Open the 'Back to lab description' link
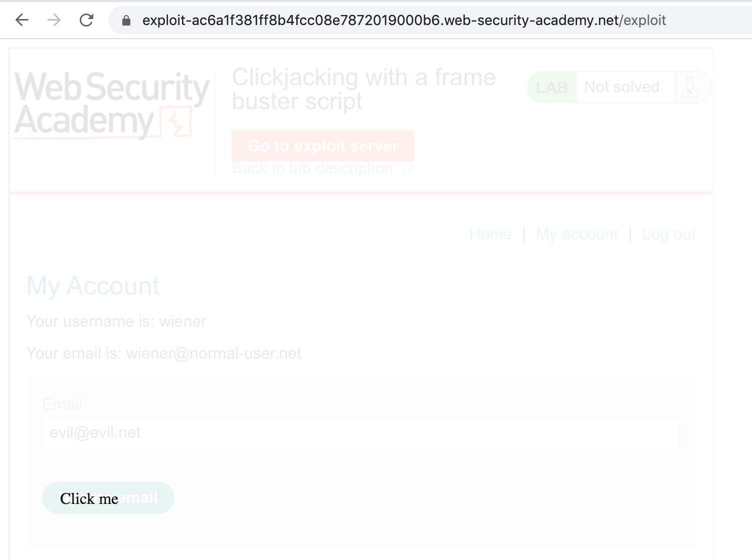This screenshot has height=560, width=752. 312,168
